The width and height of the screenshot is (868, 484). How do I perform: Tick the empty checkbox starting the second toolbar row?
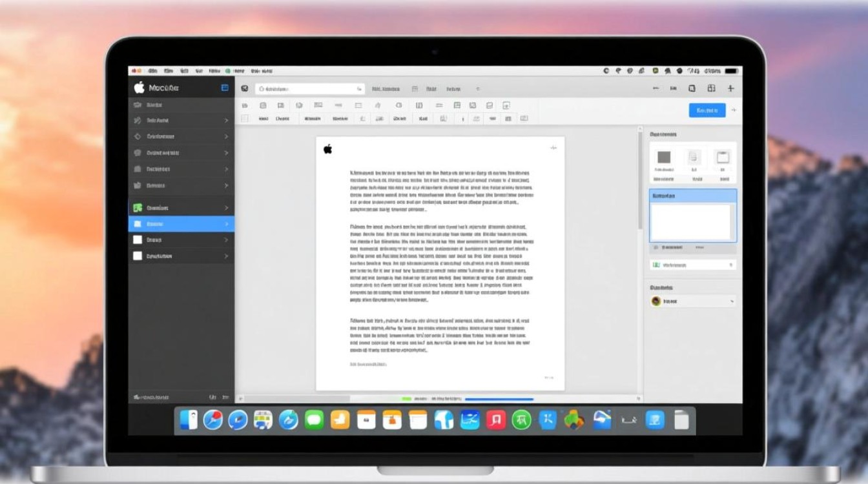[245, 119]
